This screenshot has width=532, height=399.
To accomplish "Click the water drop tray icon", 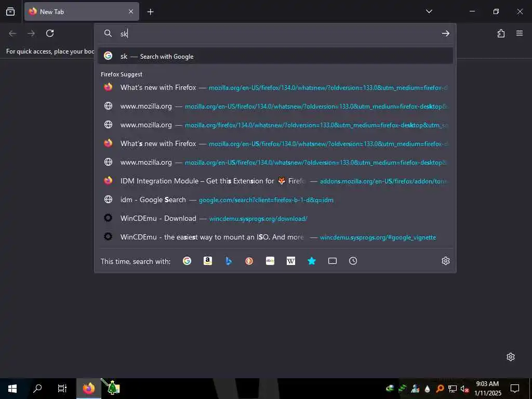I will point(427,389).
